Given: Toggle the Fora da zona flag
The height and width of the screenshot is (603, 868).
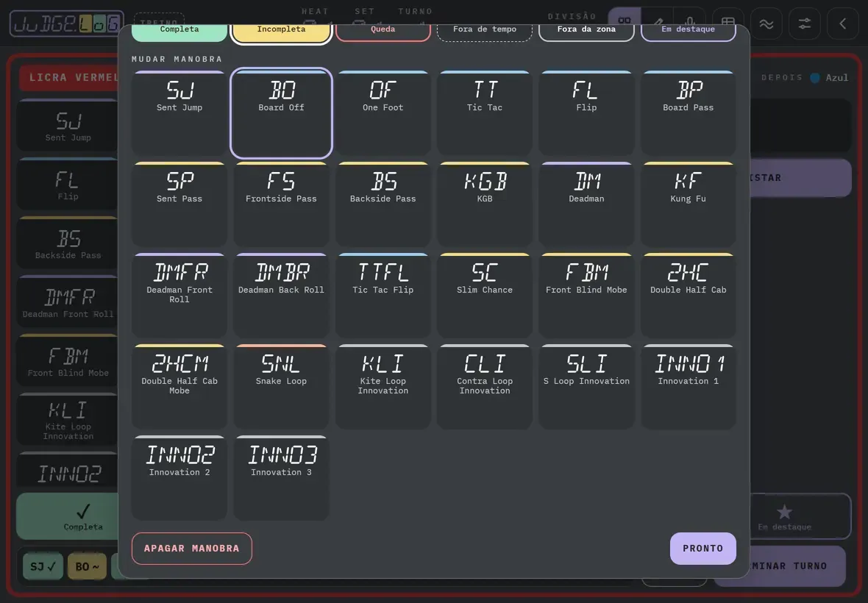Looking at the screenshot, I should [x=586, y=31].
